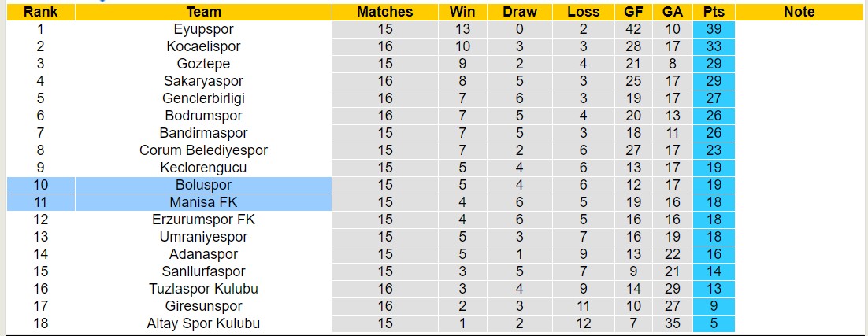Select the Win column header
This screenshot has width=868, height=336.
pyautogui.click(x=462, y=12)
